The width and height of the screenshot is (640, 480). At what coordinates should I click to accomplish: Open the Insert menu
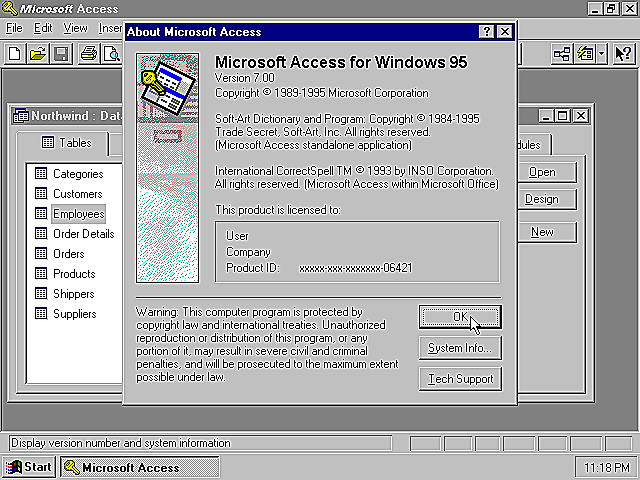click(x=110, y=28)
